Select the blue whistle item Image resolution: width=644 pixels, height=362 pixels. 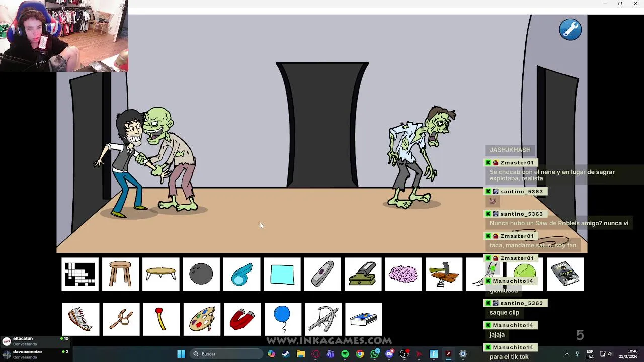click(x=242, y=274)
